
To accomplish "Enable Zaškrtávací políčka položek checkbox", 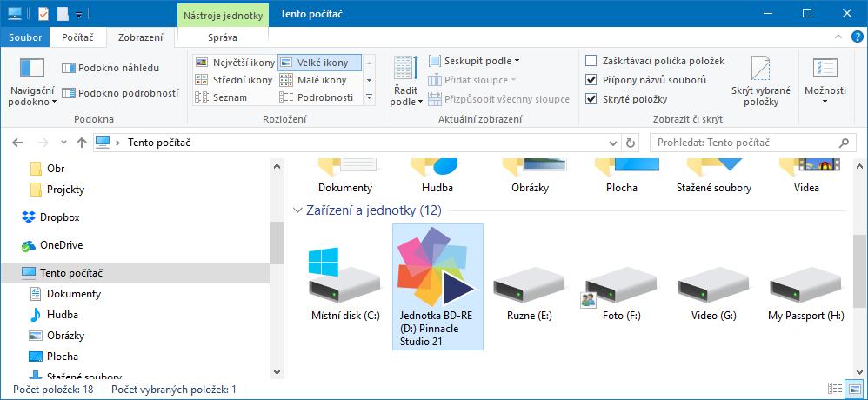I will [x=591, y=61].
